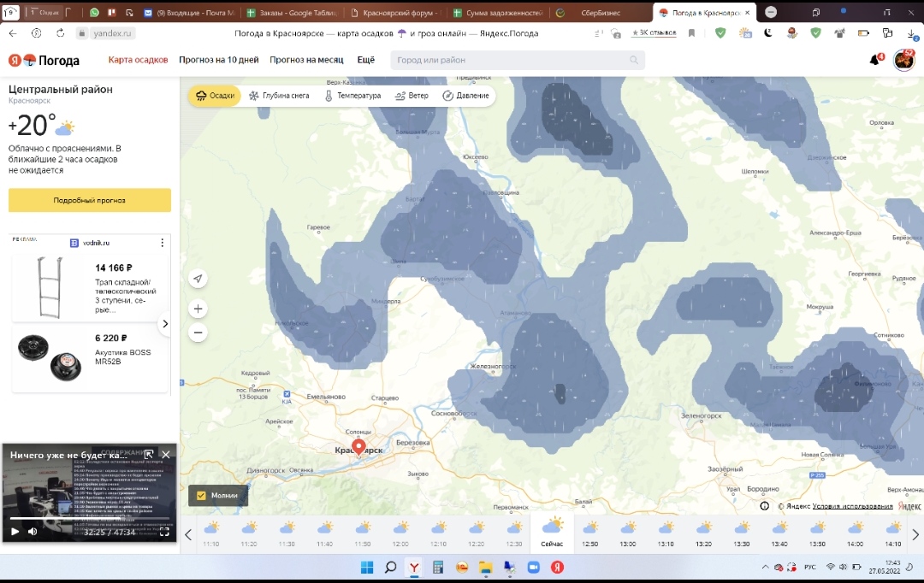Image resolution: width=924 pixels, height=583 pixels.
Task: Open the ad options three-dot menu
Action: (x=162, y=243)
